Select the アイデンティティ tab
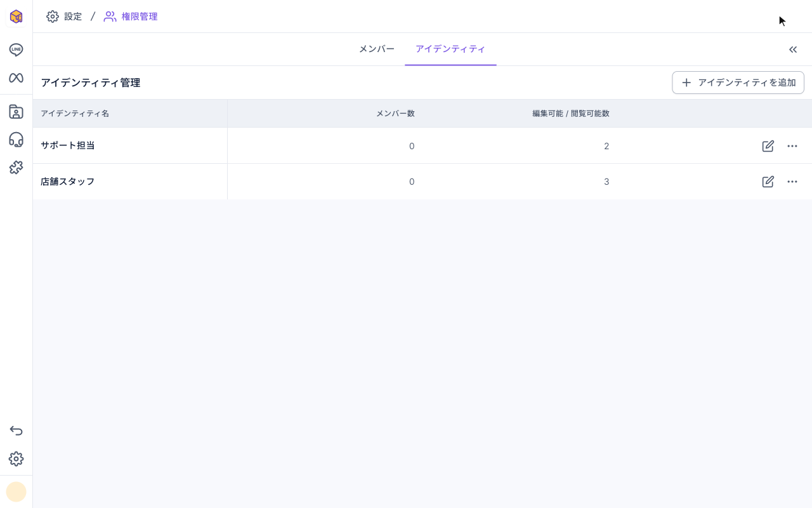 click(450, 50)
